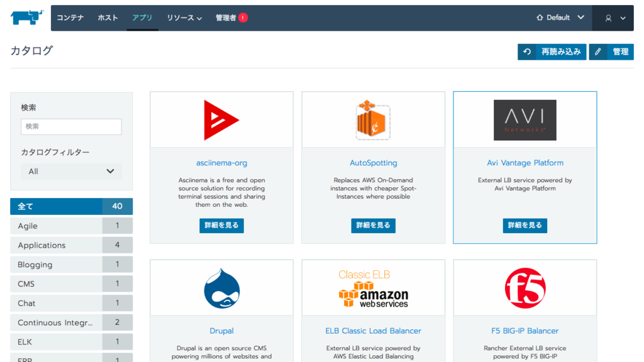This screenshot has width=644, height=362.
Task: Click the home icon beside Default
Action: [x=540, y=18]
